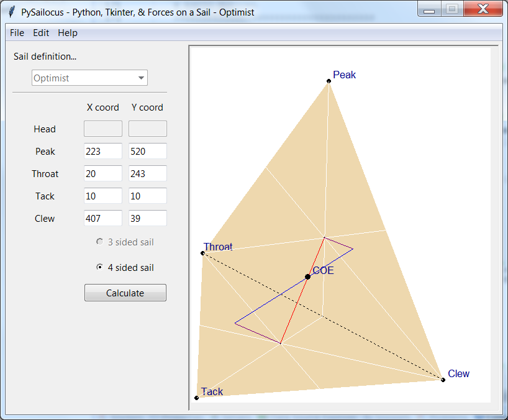Click the Clew X coord field
This screenshot has width=508, height=420.
click(x=103, y=218)
